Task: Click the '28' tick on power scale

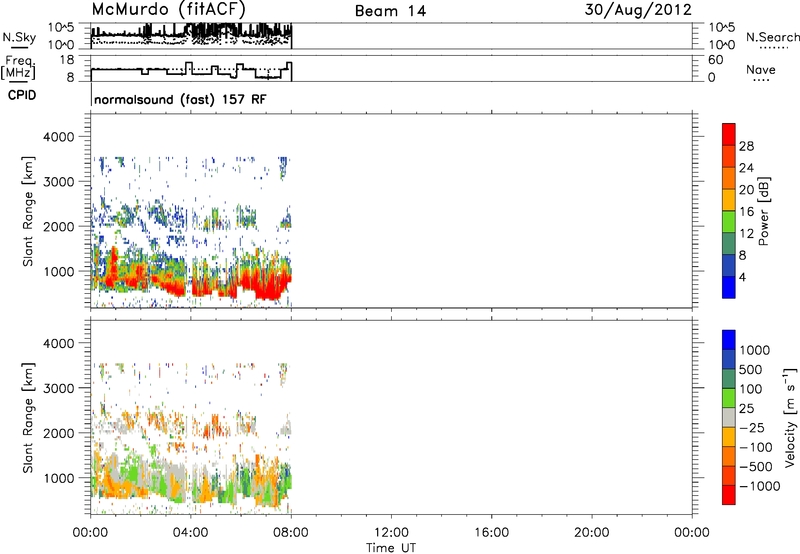Action: point(746,146)
